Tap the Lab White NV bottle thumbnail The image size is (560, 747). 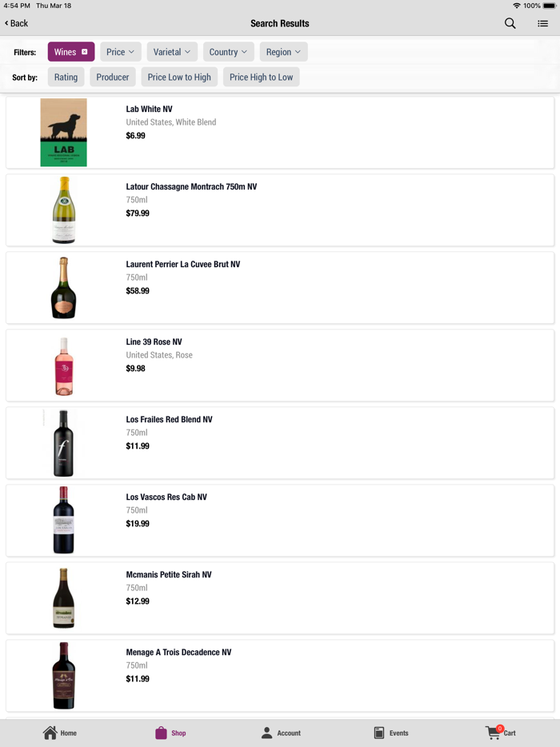[63, 132]
